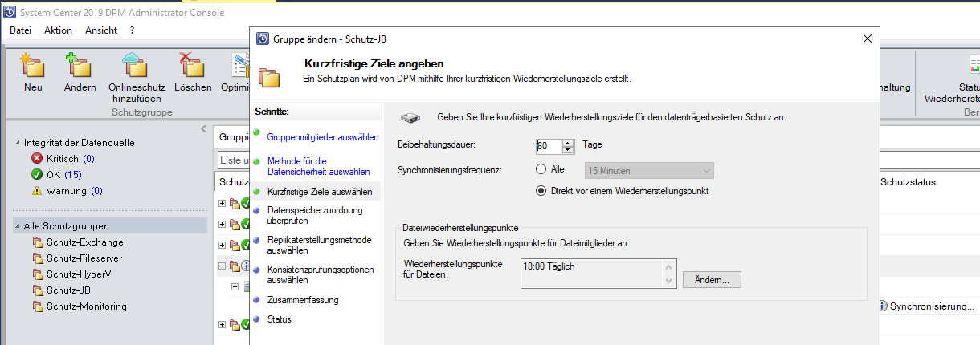Screen dimensions: 980x345
Task: Select the Schutz-Monitoring protection group
Action: (x=87, y=306)
